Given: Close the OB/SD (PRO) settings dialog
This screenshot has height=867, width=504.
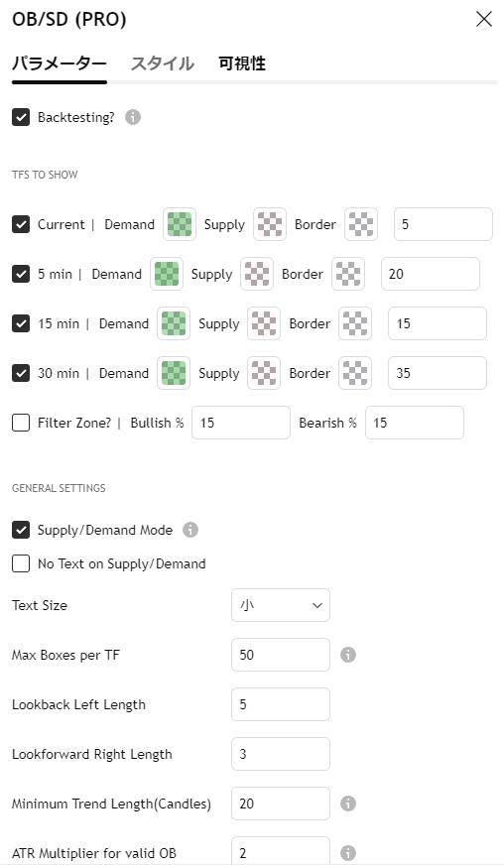Looking at the screenshot, I should pyautogui.click(x=484, y=19).
